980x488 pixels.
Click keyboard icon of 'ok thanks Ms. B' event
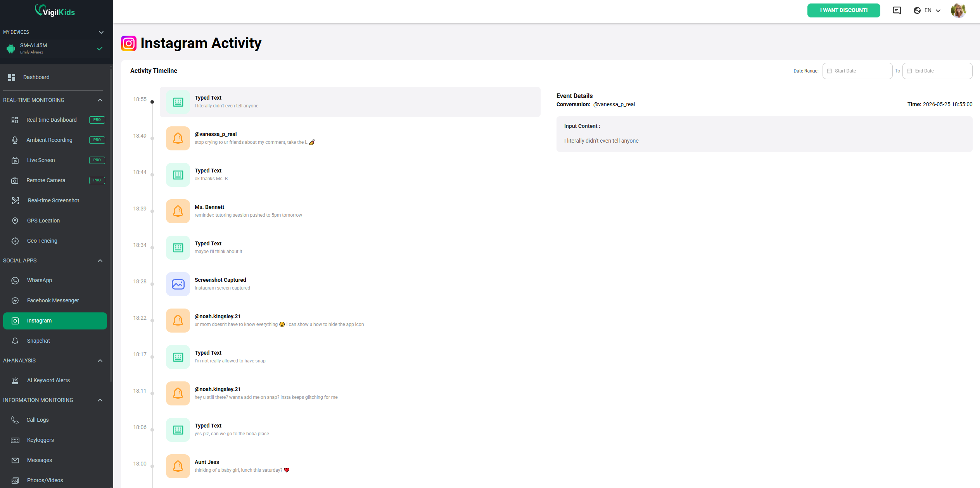[178, 175]
